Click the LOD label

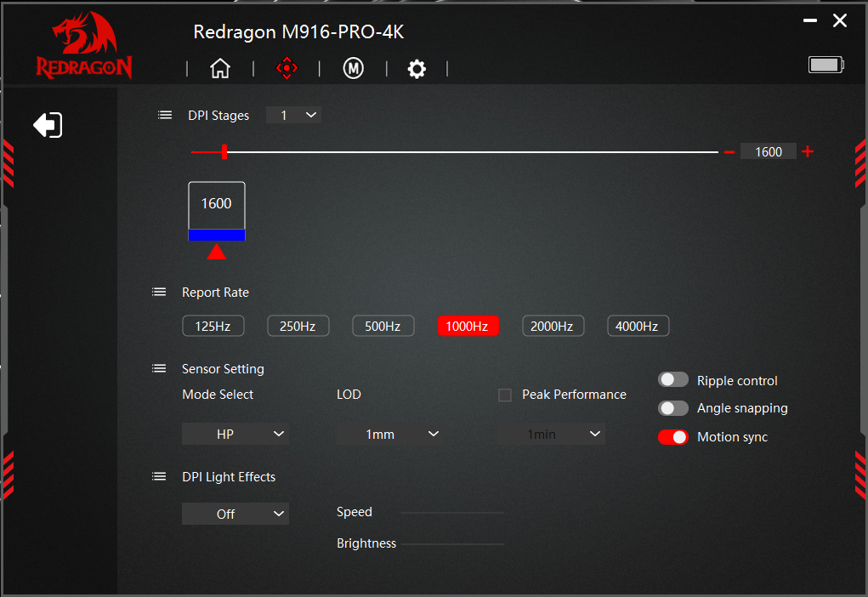point(349,395)
